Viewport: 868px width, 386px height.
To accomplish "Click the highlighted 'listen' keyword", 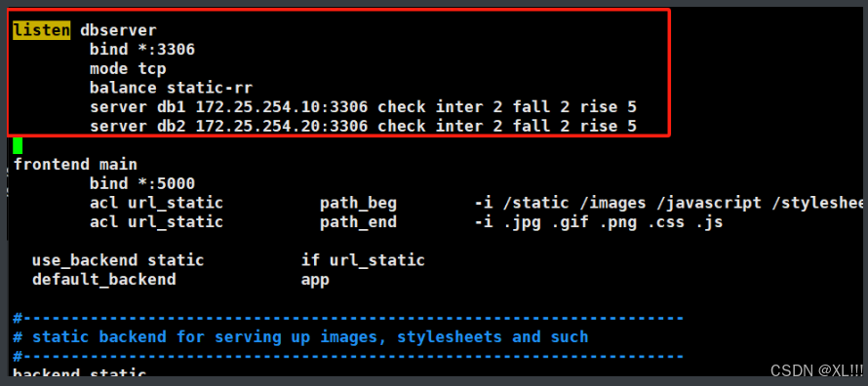I will click(42, 30).
